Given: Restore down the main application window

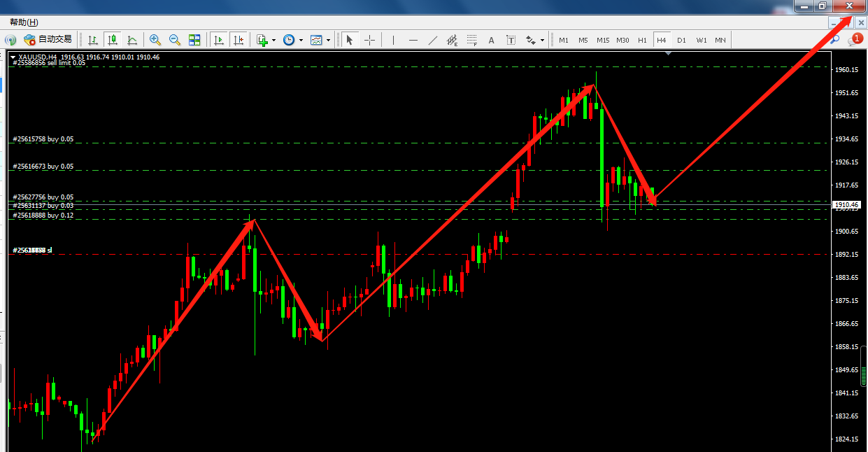Looking at the screenshot, I should (823, 6).
